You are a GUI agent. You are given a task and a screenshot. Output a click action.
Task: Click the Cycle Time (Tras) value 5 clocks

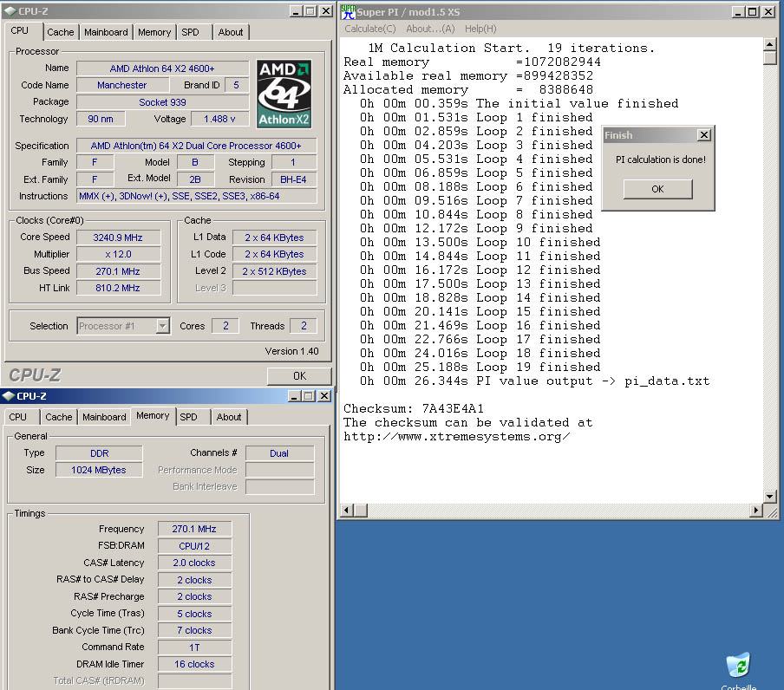click(194, 614)
